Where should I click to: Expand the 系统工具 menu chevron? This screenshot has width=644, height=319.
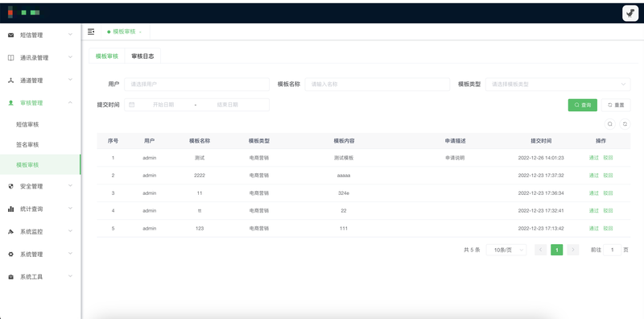(x=70, y=276)
